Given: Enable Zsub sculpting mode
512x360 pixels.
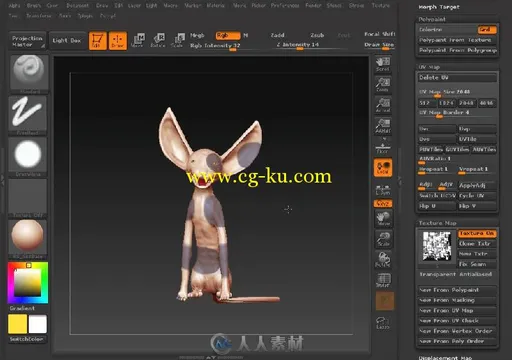Looking at the screenshot, I should tap(317, 35).
